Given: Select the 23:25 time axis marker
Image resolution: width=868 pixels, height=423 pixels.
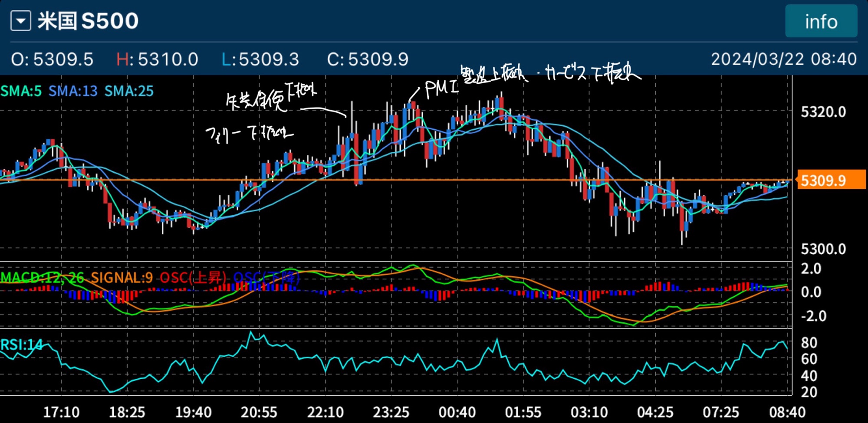Looking at the screenshot, I should (x=391, y=412).
